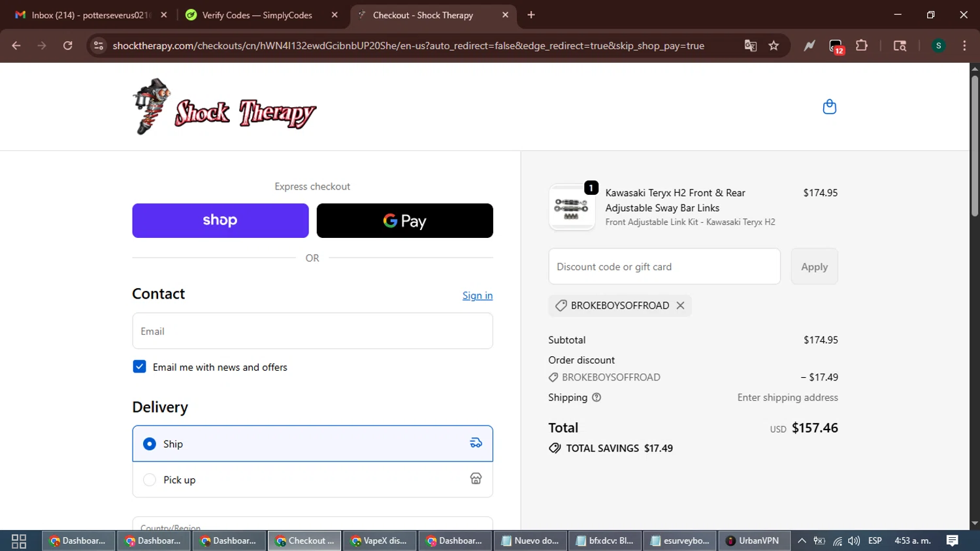Image resolution: width=980 pixels, height=551 pixels.
Task: Open the shopping bag cart icon
Action: click(x=829, y=107)
